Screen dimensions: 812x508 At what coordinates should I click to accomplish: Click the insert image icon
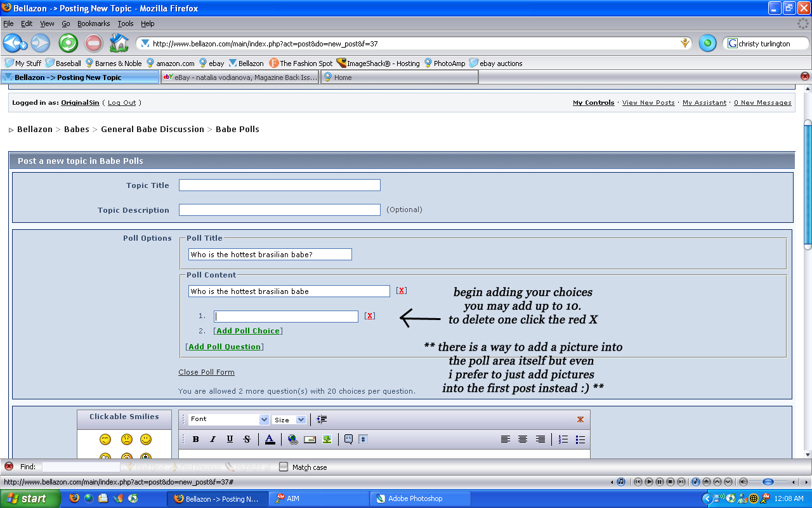click(x=327, y=439)
